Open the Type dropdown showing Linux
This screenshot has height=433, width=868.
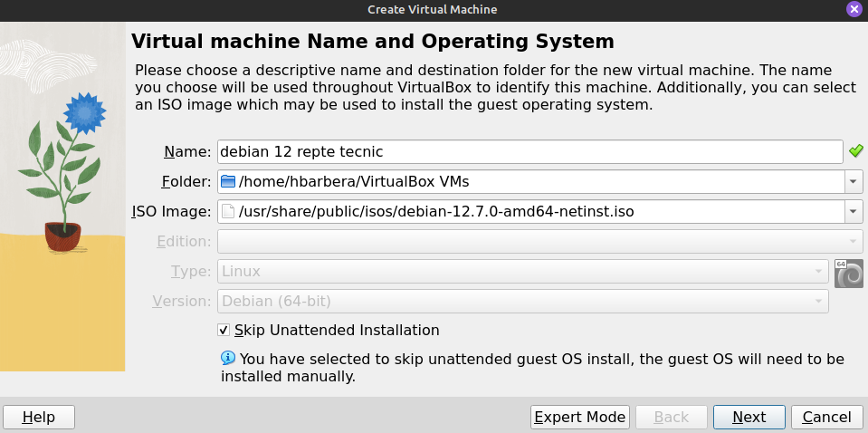(x=523, y=272)
